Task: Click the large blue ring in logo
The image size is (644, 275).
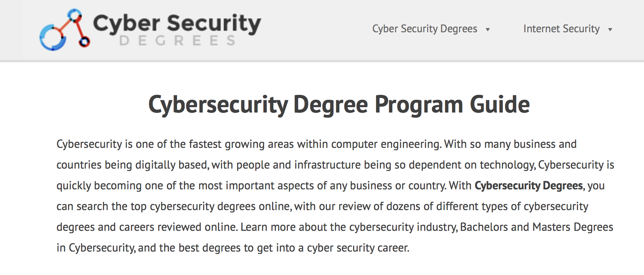Action: click(x=53, y=37)
